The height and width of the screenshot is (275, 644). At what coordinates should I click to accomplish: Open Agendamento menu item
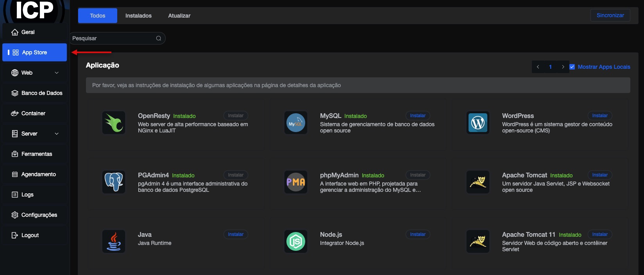[x=34, y=174]
